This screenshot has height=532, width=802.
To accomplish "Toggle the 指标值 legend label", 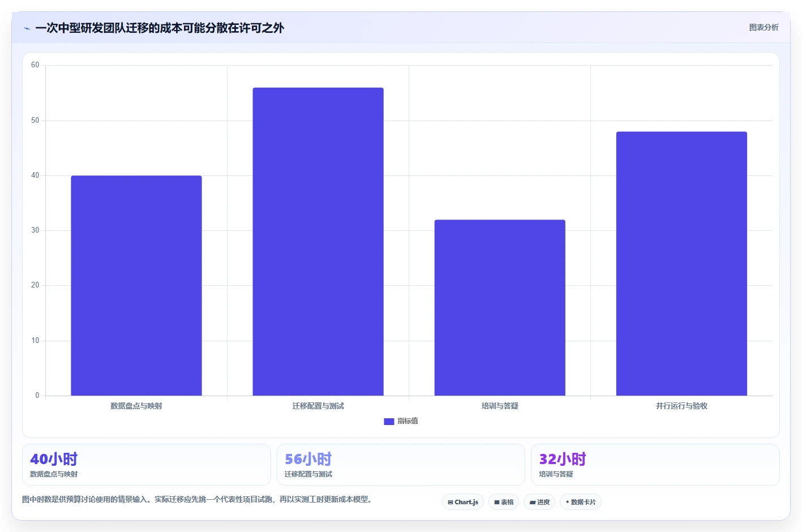I will point(408,421).
